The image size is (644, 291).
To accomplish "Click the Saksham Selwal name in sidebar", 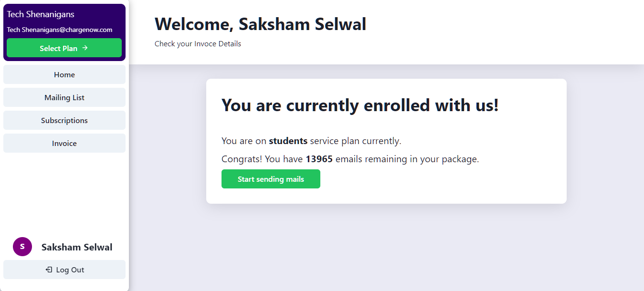I will pyautogui.click(x=77, y=247).
